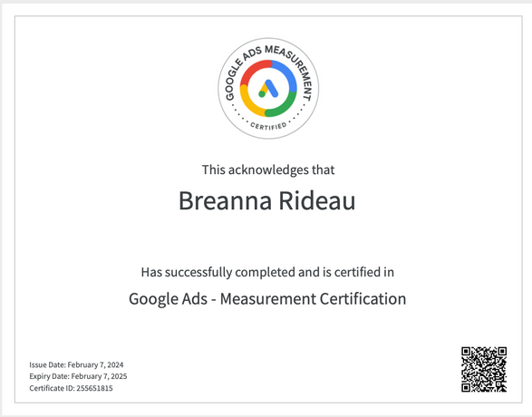532x417 pixels.
Task: Select the name Breanna Rideau
Action: pyautogui.click(x=267, y=200)
